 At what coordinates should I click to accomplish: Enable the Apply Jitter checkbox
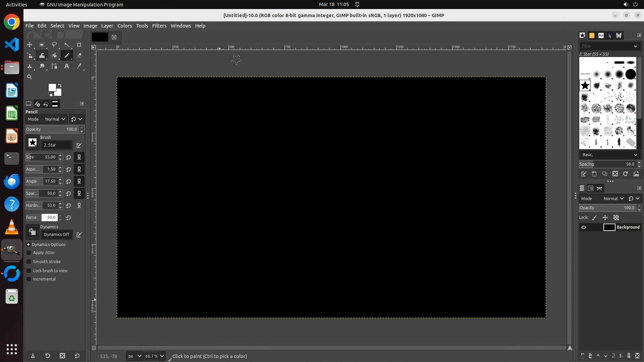[29, 253]
